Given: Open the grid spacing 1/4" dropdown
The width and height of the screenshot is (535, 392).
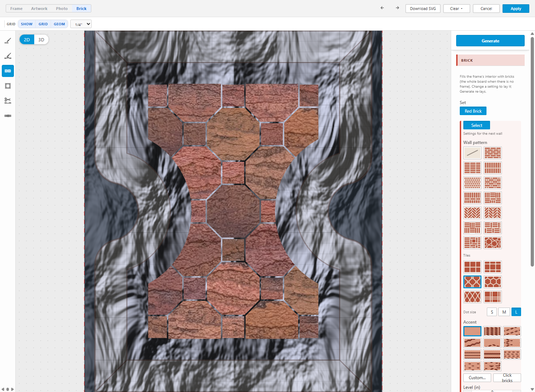Looking at the screenshot, I should 81,24.
